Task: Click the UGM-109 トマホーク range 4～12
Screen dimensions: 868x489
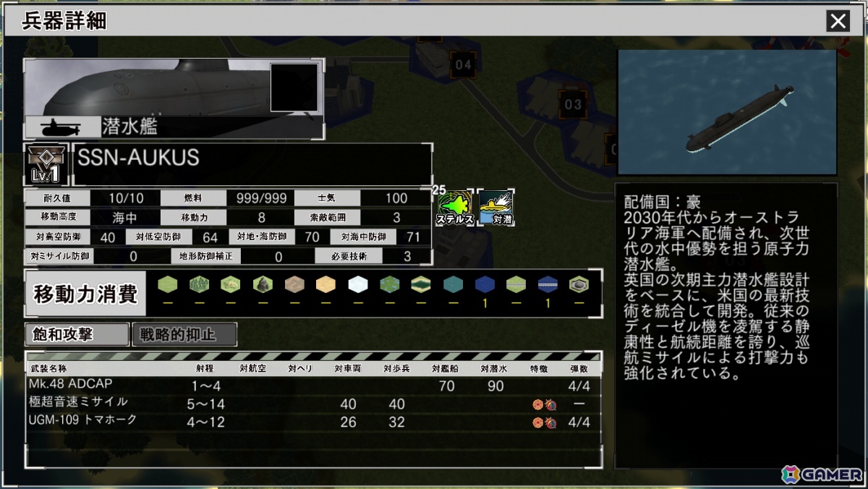Action: pos(205,422)
